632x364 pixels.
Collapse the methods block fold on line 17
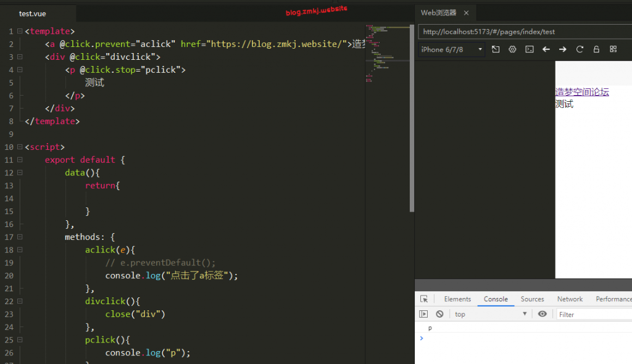(20, 237)
